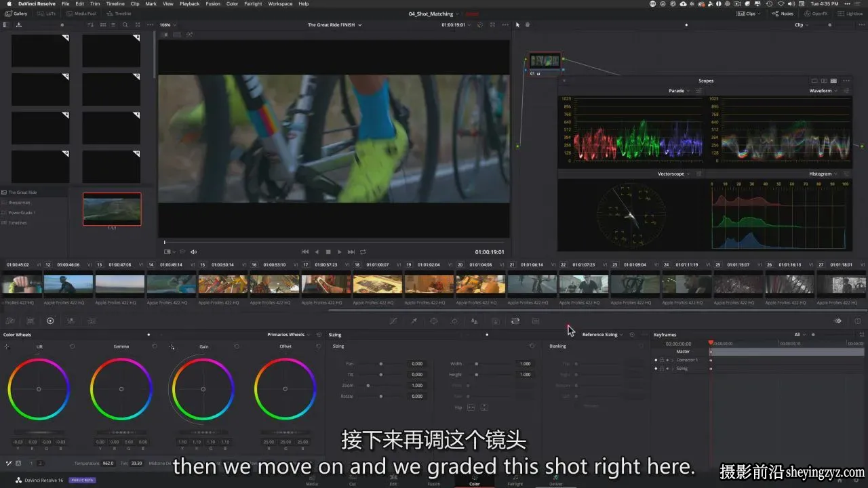
Task: Toggle the Clips thumbnail strip
Action: (x=749, y=14)
